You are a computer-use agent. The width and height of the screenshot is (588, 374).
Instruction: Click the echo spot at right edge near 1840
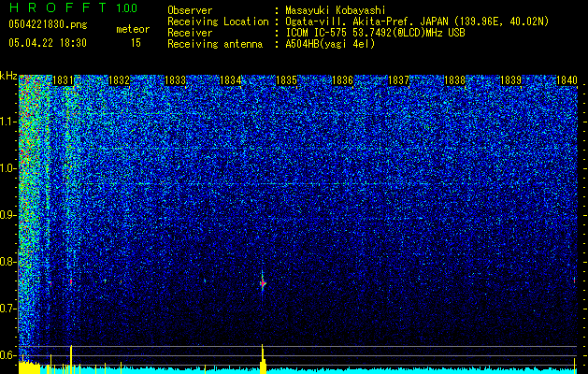tap(574, 280)
